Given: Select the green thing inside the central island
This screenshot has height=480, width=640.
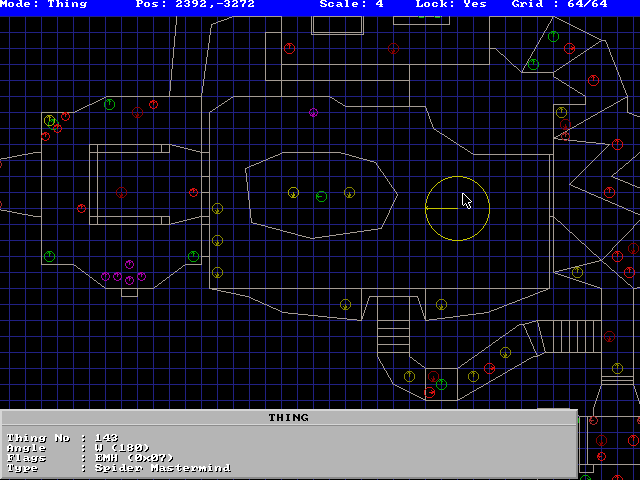Looking at the screenshot, I should [321, 196].
